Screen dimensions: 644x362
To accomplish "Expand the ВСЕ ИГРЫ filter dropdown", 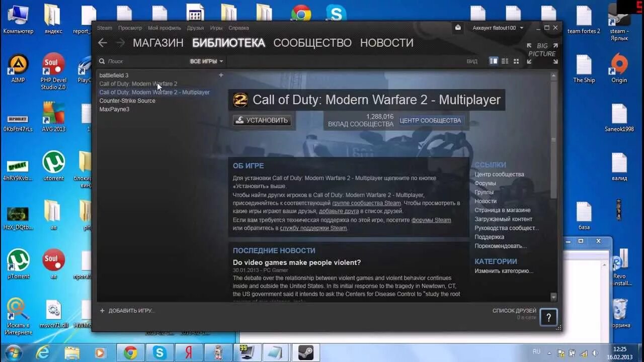I will pyautogui.click(x=206, y=61).
